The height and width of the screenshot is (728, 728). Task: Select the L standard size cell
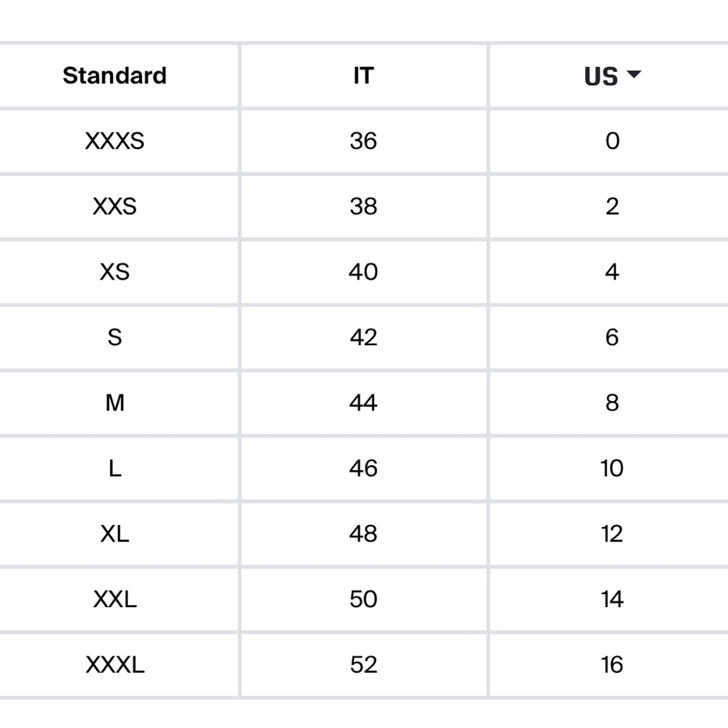pos(115,468)
